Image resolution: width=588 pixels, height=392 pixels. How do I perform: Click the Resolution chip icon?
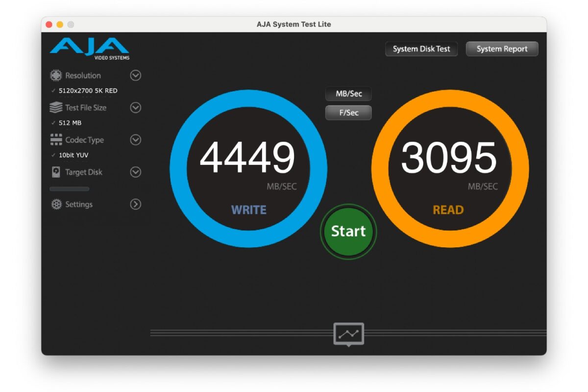[56, 76]
